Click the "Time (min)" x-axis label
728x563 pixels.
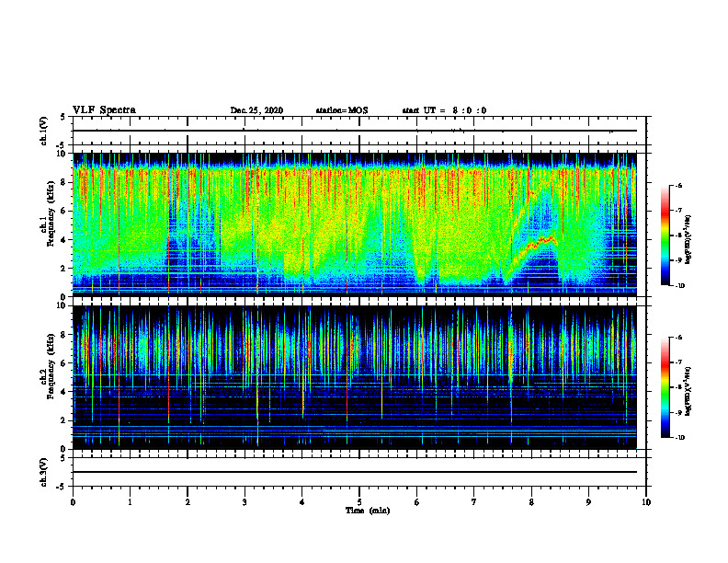tap(368, 511)
